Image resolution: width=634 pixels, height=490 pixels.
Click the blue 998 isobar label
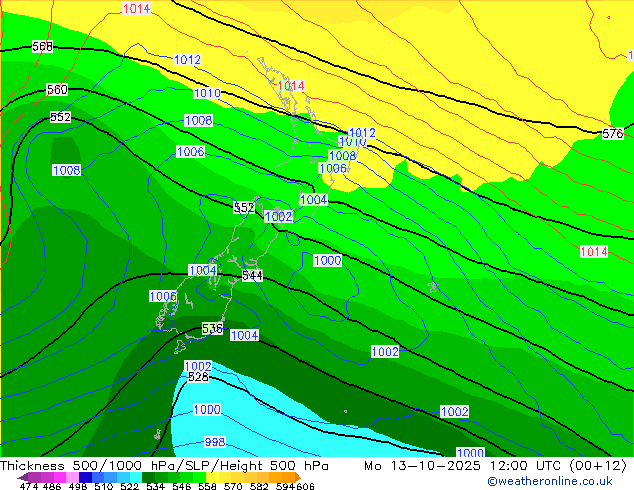(215, 441)
